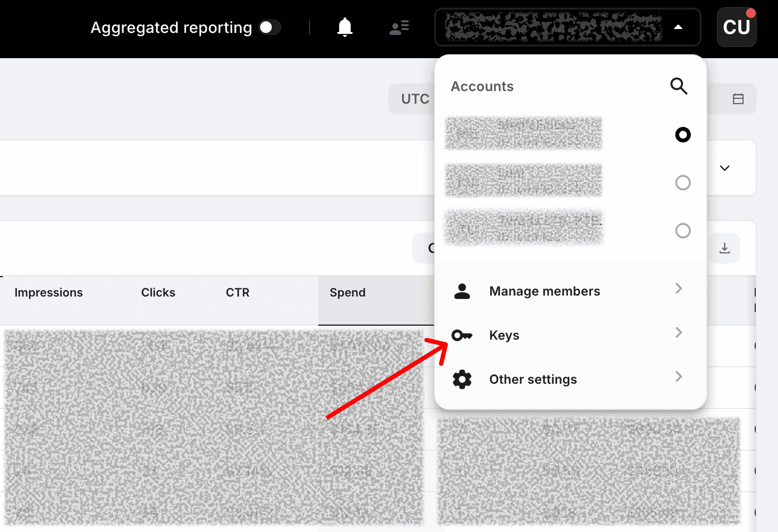Sort by Clicks column header
Viewport: 778px width, 532px height.
(158, 293)
